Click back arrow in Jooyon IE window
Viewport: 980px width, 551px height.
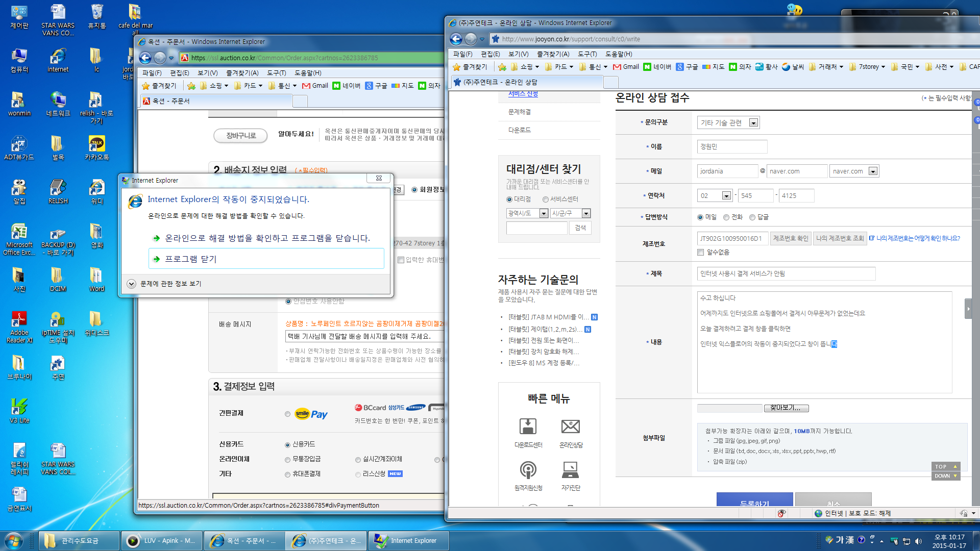456,39
